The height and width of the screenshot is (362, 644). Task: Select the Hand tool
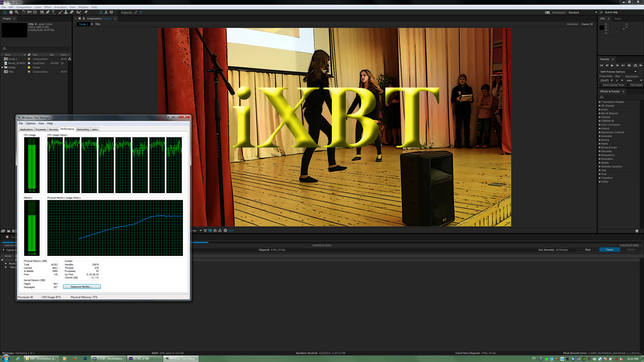point(11,12)
